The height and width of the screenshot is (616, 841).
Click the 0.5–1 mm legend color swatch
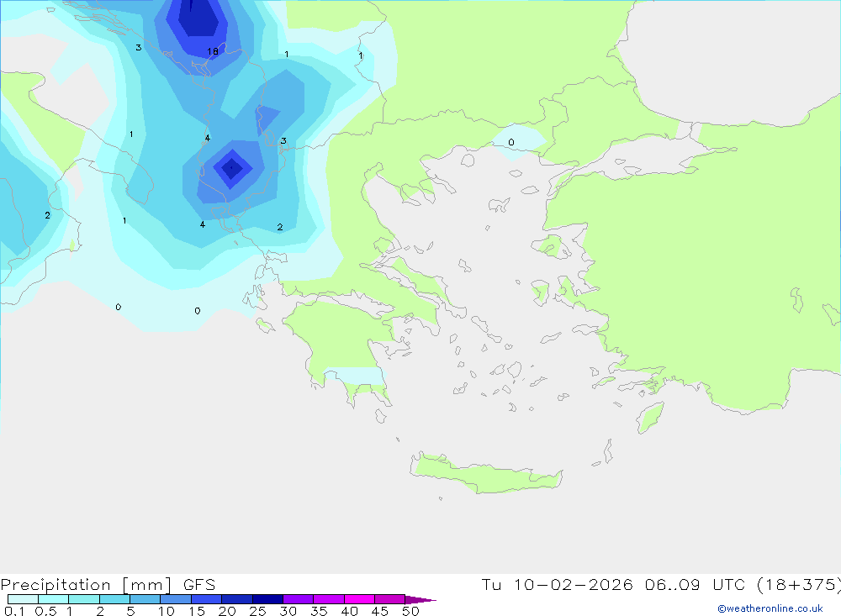(53, 599)
